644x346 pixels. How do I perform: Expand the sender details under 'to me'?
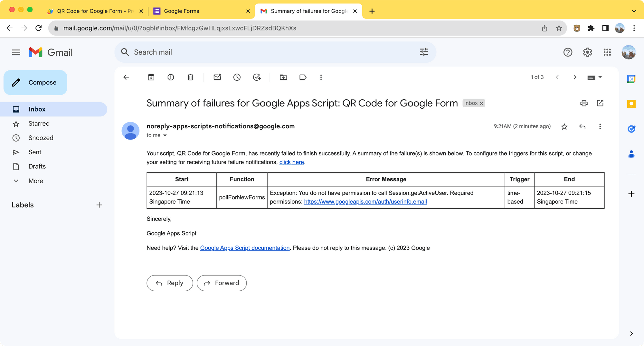tap(166, 135)
